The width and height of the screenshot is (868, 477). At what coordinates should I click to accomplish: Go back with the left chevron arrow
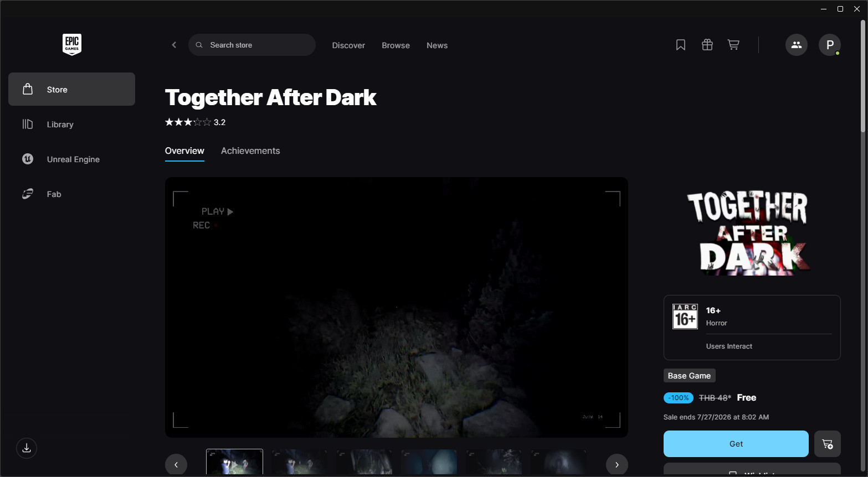tap(174, 45)
